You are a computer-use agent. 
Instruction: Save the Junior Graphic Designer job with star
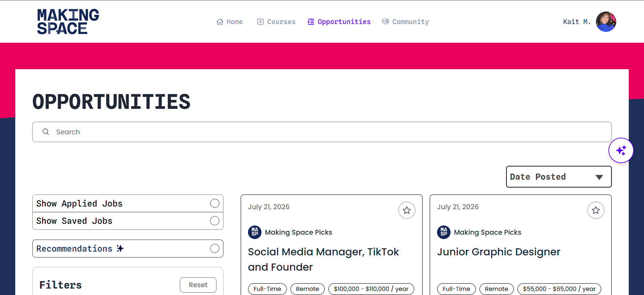point(596,210)
